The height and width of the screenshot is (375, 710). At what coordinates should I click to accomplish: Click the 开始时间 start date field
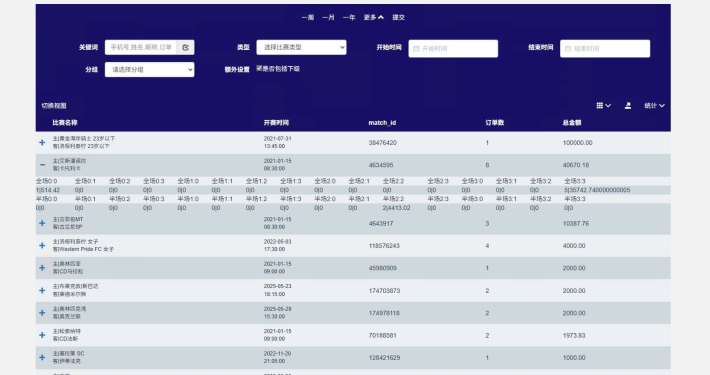coord(453,48)
